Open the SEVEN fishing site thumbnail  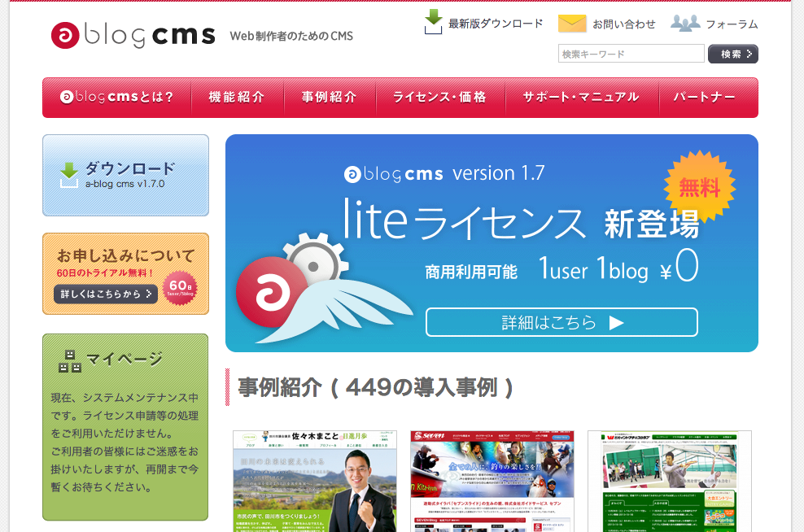492,480
